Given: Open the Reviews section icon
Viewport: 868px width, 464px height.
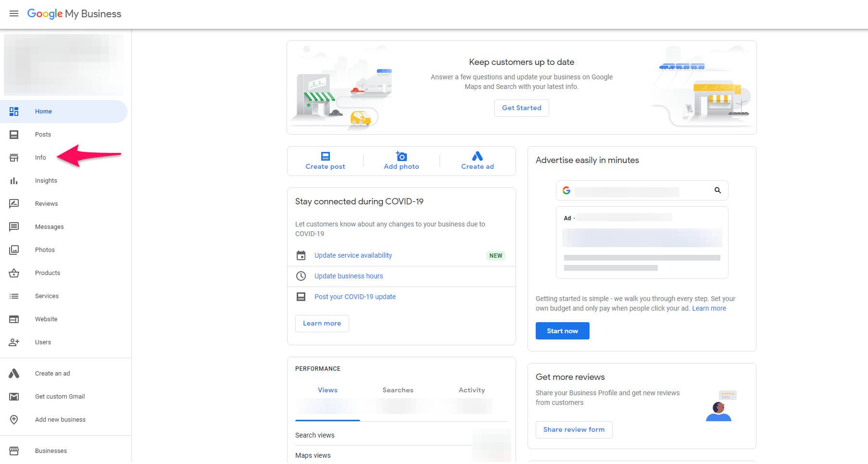Looking at the screenshot, I should point(14,203).
